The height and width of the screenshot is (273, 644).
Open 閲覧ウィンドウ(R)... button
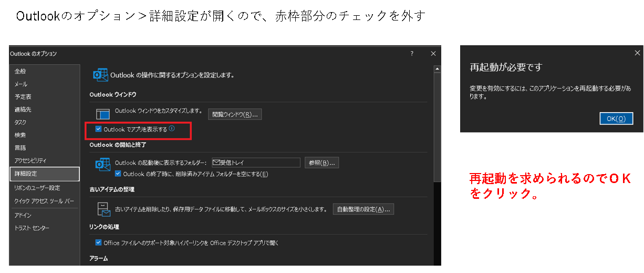(235, 114)
